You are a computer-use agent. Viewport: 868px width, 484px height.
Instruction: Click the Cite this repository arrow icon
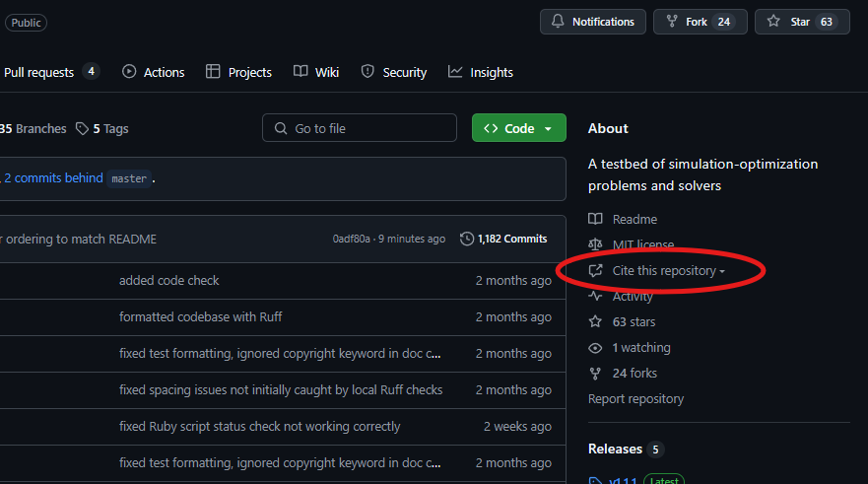pos(595,270)
